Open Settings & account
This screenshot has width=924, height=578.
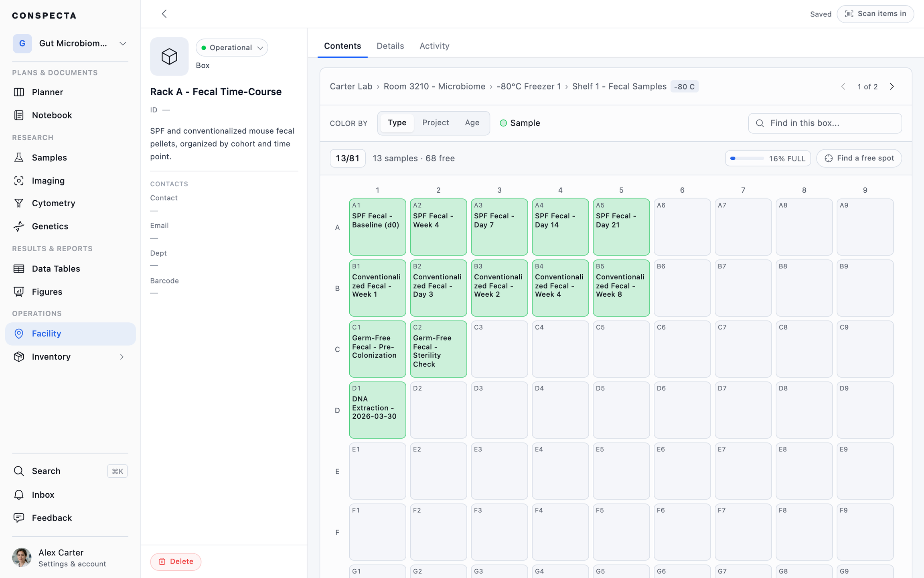tap(72, 564)
